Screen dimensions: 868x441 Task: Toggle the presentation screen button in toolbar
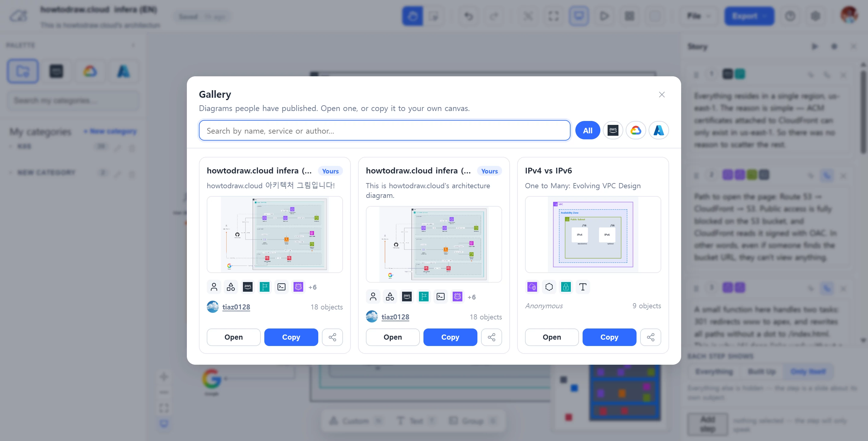coord(579,16)
